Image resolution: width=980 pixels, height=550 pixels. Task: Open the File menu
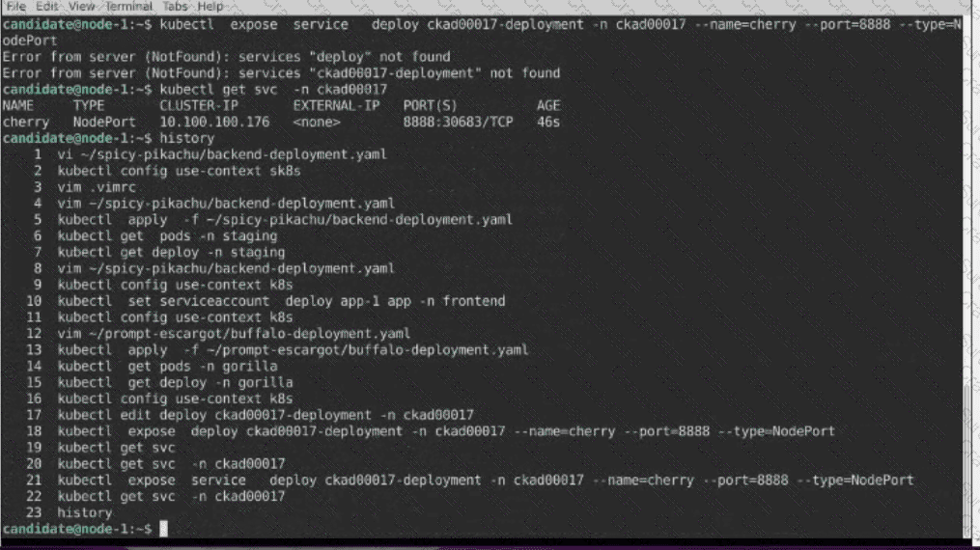pyautogui.click(x=16, y=6)
